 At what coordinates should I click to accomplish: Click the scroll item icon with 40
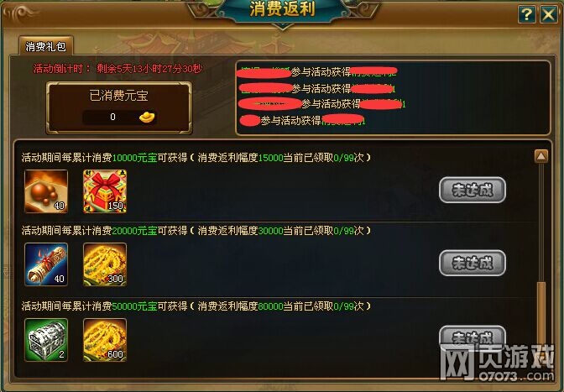[46, 264]
